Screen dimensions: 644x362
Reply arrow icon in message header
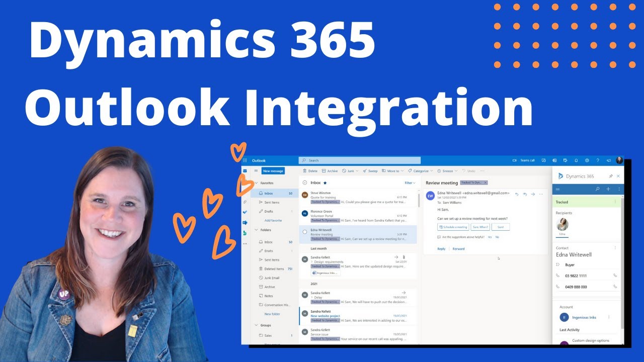517,194
